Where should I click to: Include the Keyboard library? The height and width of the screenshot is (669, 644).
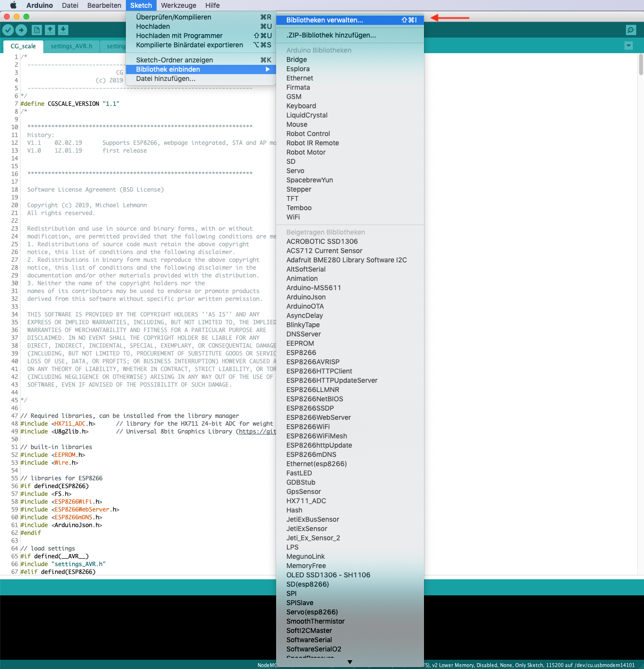pyautogui.click(x=350, y=106)
